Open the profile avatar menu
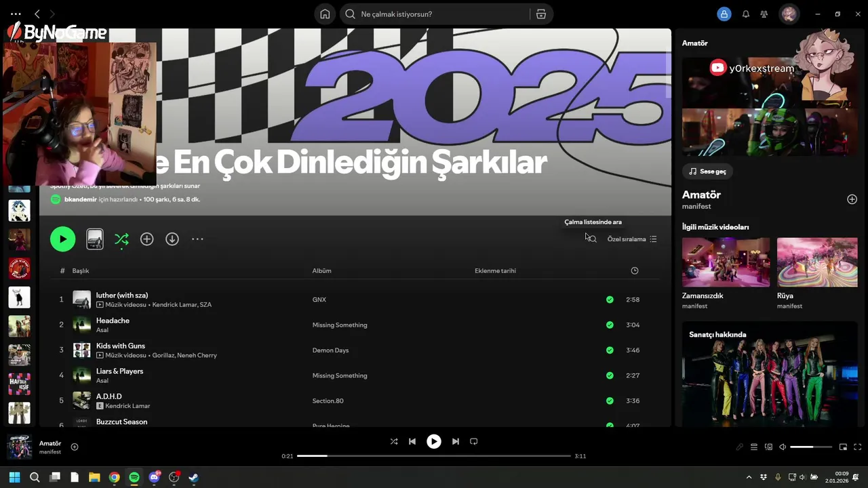The width and height of the screenshot is (868, 488). (x=789, y=14)
